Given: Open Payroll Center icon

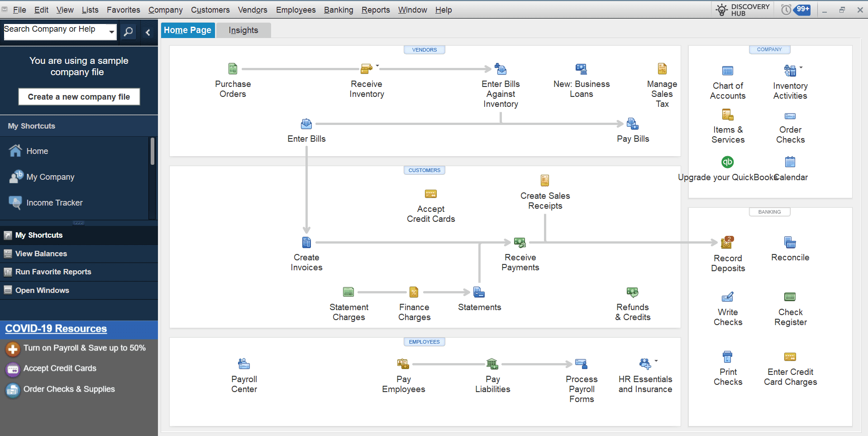Looking at the screenshot, I should (x=244, y=364).
